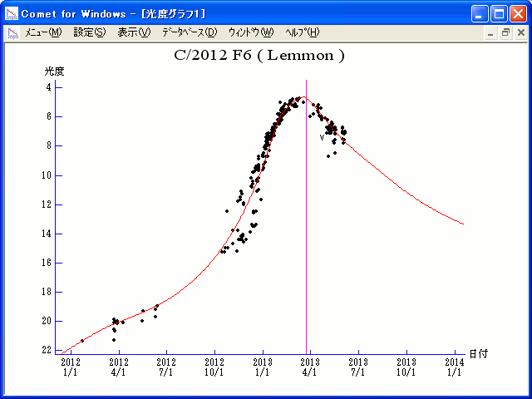Minimize the Comet for Windows application
The image size is (532, 399).
480,14
